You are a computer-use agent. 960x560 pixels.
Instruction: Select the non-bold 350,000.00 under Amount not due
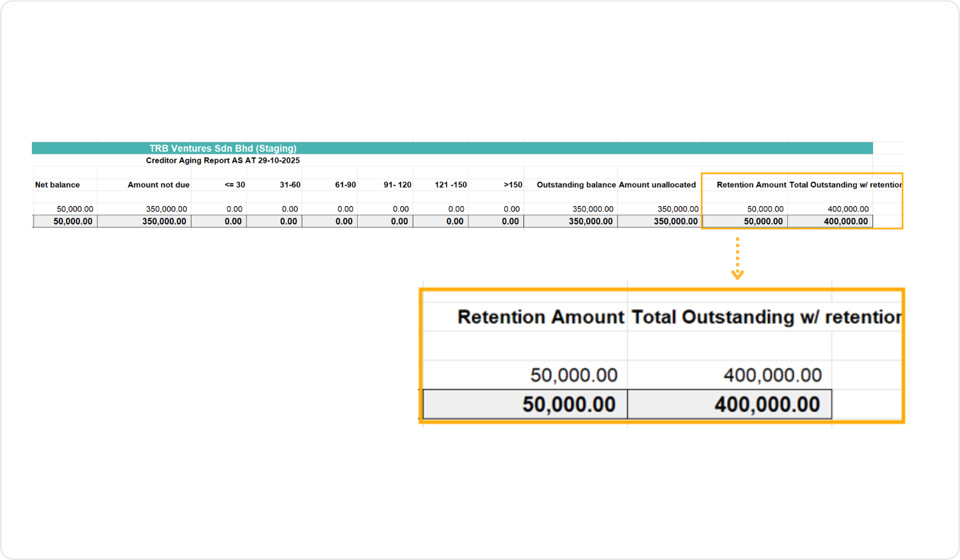tap(166, 209)
